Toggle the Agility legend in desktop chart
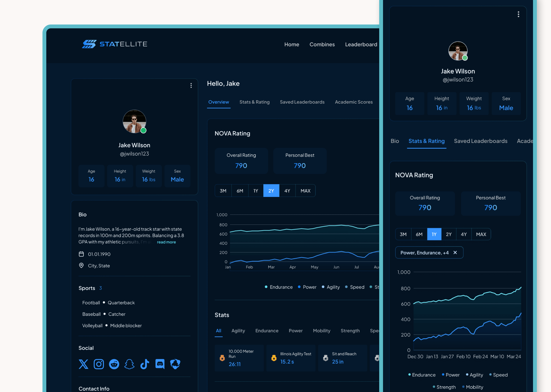The width and height of the screenshot is (551, 392). 331,287
